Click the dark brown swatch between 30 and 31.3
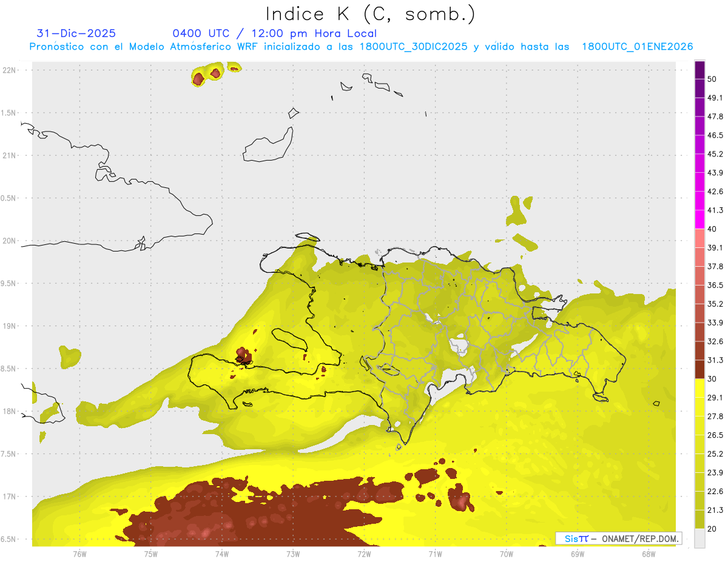Screen dimensions: 728x562 (x=700, y=369)
